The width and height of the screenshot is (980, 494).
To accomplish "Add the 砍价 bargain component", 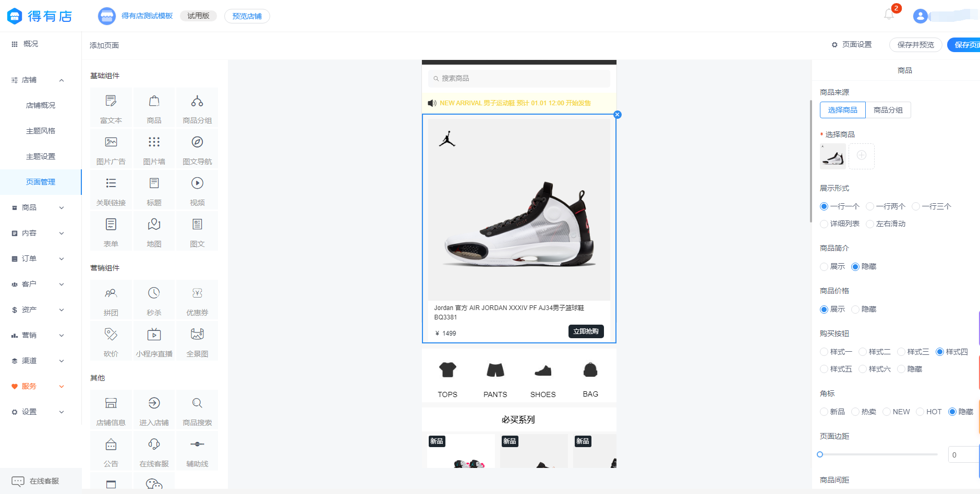I will [x=111, y=341].
